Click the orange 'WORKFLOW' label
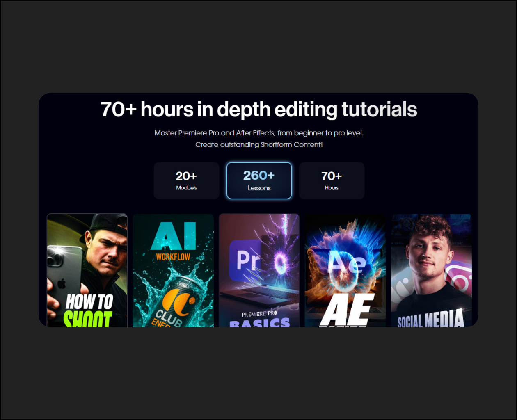The width and height of the screenshot is (517, 420). (173, 257)
